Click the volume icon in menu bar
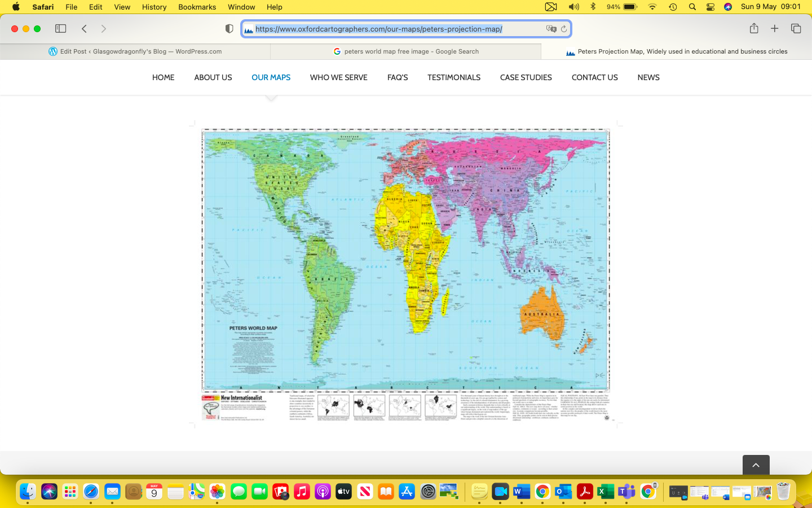The height and width of the screenshot is (508, 812). (x=573, y=7)
